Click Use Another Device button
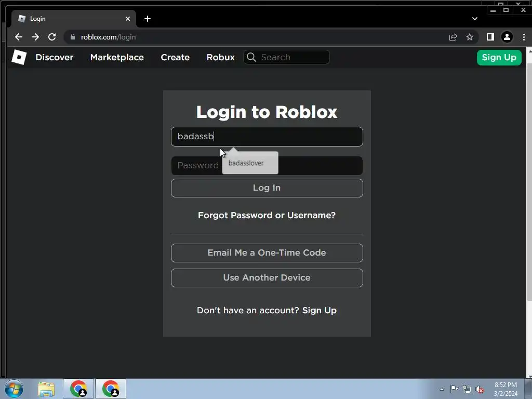 pos(267,277)
